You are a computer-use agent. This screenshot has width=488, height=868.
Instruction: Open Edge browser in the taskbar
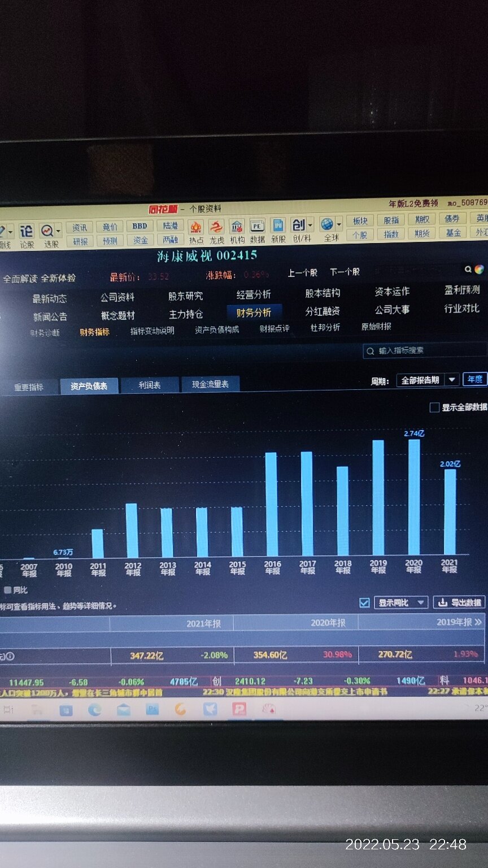(94, 710)
